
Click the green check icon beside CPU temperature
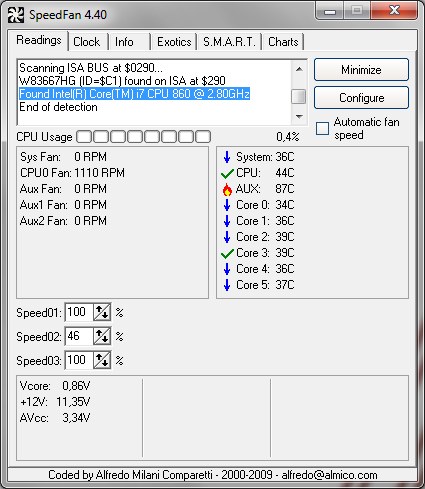(227, 173)
